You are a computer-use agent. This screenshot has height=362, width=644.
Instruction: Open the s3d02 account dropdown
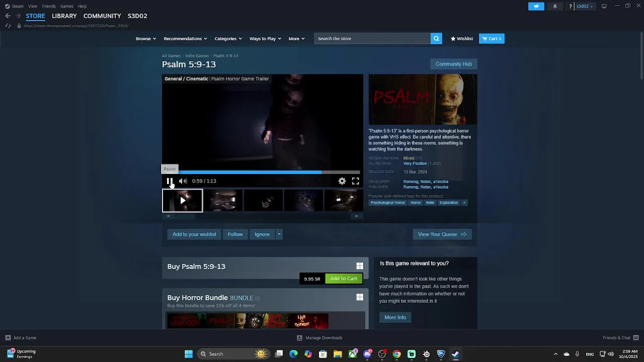click(x=585, y=6)
